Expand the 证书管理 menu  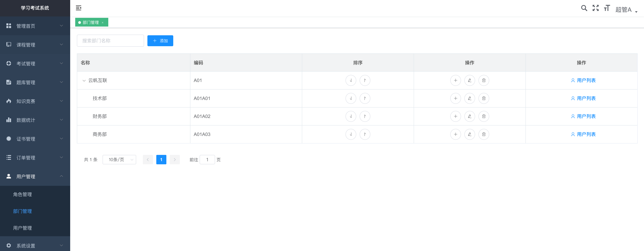(x=35, y=139)
